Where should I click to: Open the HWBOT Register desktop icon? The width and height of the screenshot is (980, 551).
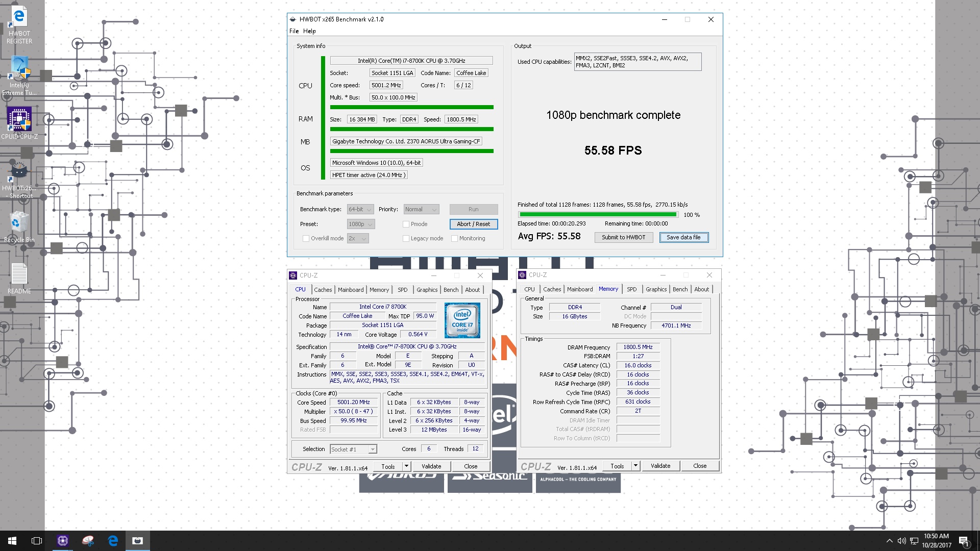pyautogui.click(x=19, y=26)
